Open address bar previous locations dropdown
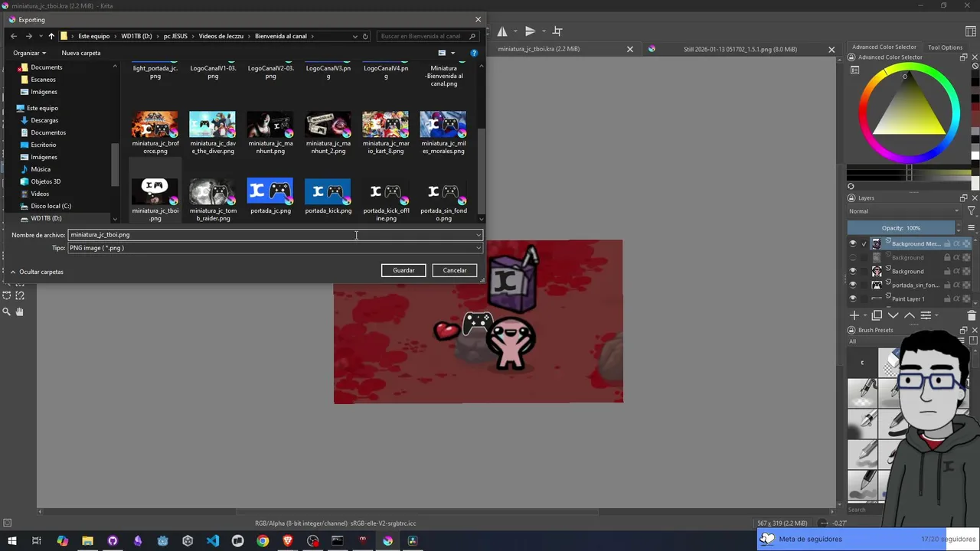The height and width of the screenshot is (551, 980). pos(354,36)
